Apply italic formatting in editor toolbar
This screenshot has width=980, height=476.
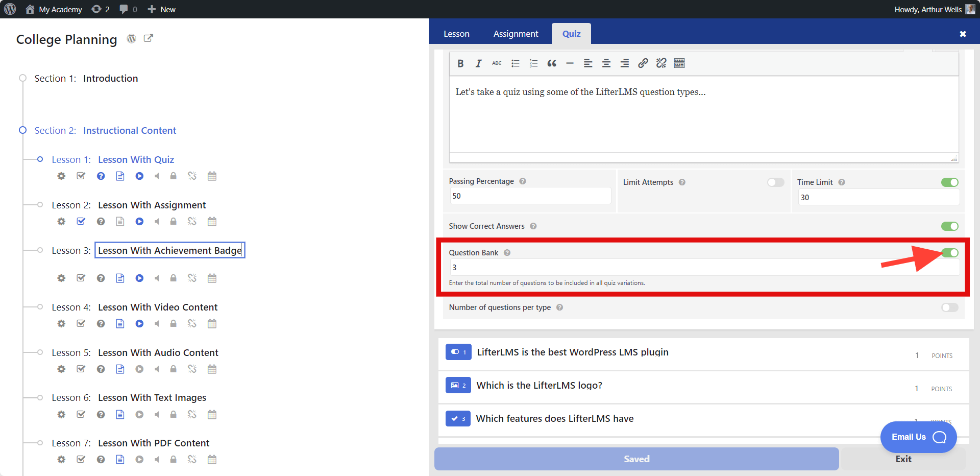478,63
